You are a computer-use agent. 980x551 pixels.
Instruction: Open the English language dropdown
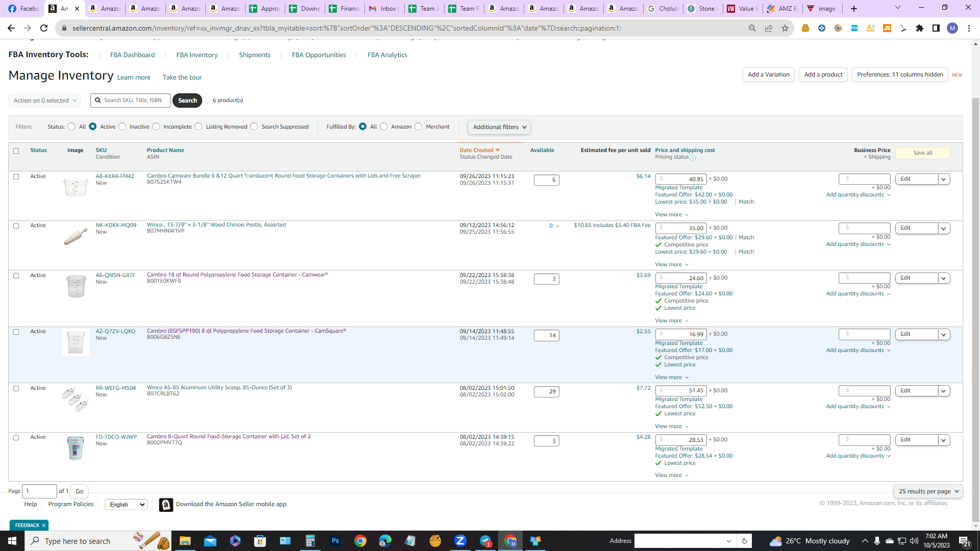[x=126, y=505]
